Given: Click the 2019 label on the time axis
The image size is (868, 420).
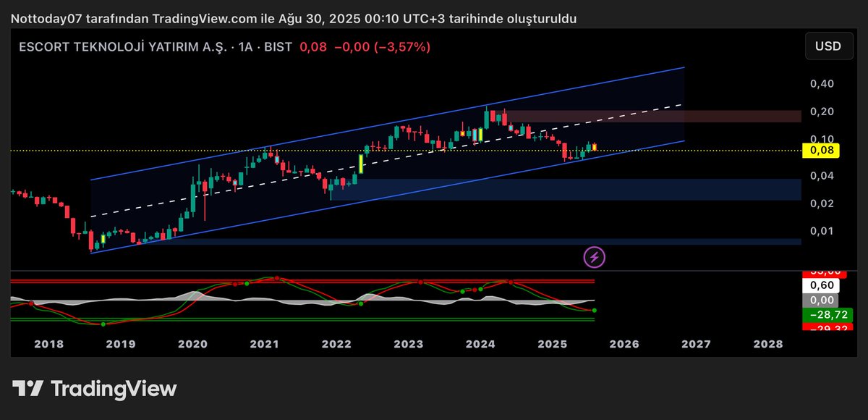Looking at the screenshot, I should click(121, 345).
